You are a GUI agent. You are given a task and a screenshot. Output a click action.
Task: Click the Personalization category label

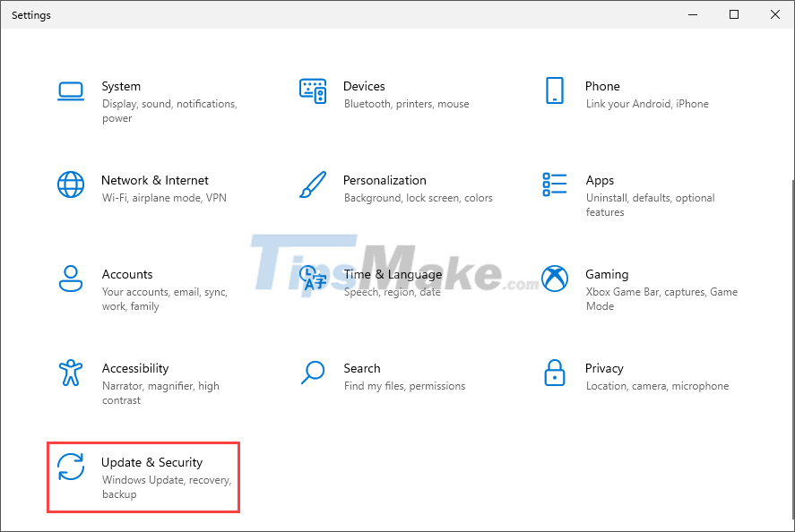pos(385,179)
